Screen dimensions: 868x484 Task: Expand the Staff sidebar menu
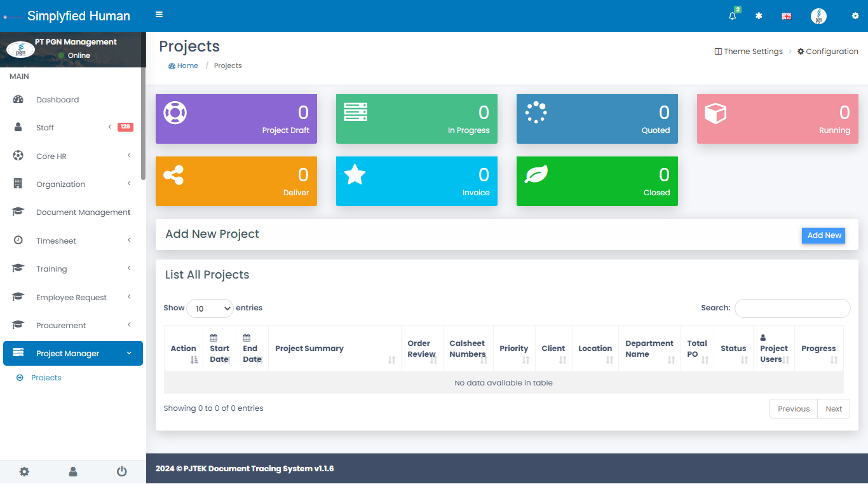pyautogui.click(x=45, y=128)
